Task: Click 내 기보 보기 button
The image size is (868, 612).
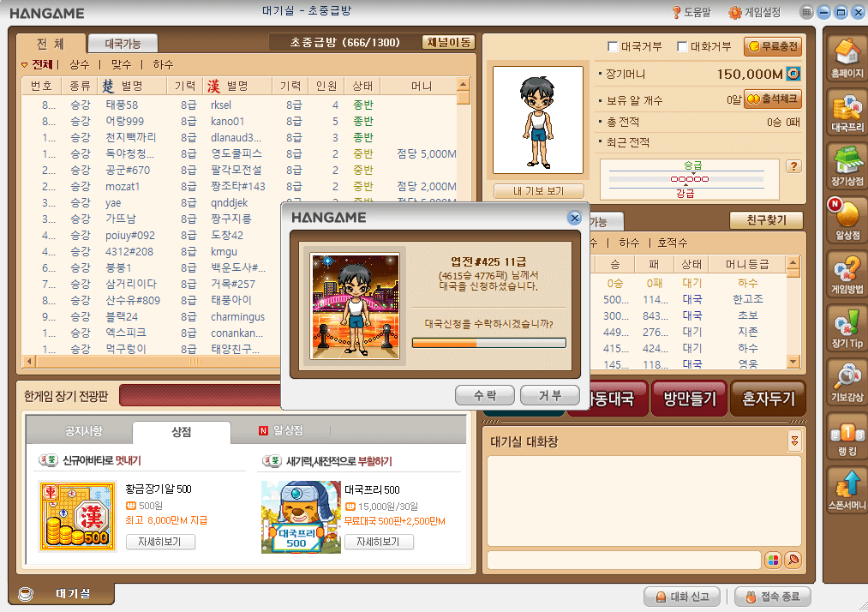Action: [539, 191]
